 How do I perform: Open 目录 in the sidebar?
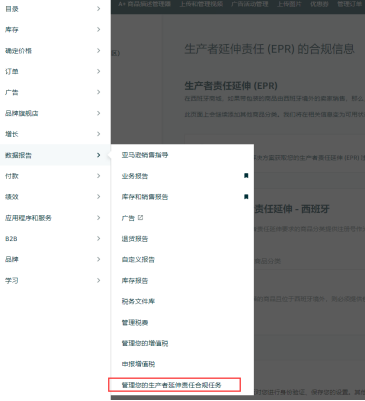click(12, 9)
